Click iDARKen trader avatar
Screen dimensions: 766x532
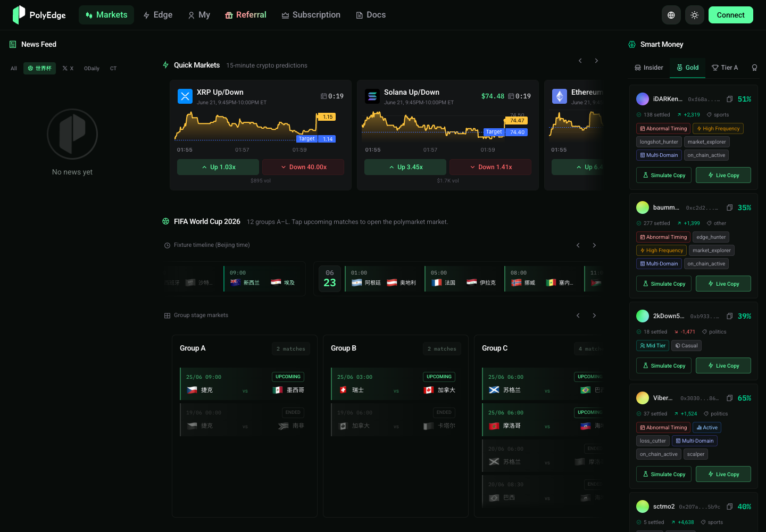643,99
